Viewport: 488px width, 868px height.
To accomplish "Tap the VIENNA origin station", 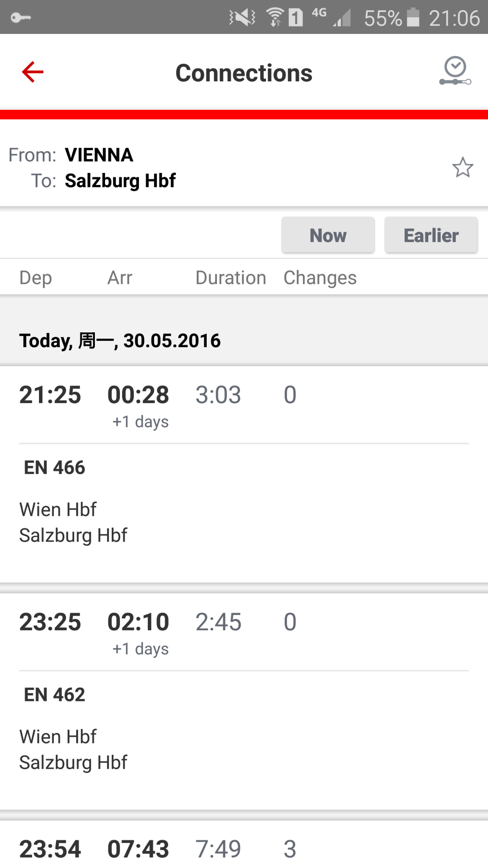I will point(99,155).
